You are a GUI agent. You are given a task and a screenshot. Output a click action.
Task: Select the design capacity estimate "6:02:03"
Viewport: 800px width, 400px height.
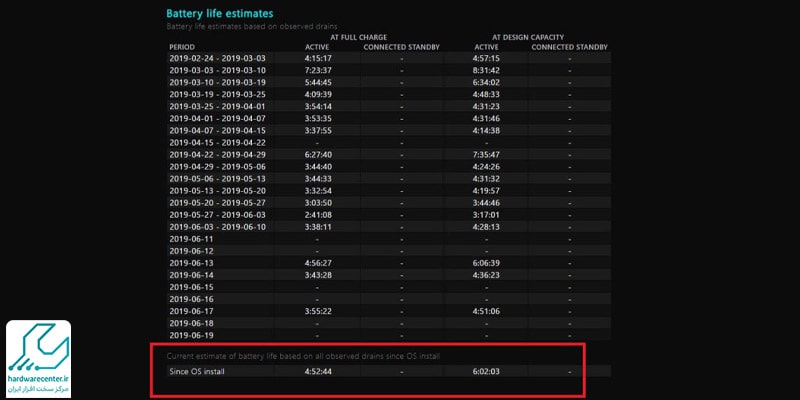pos(486,371)
